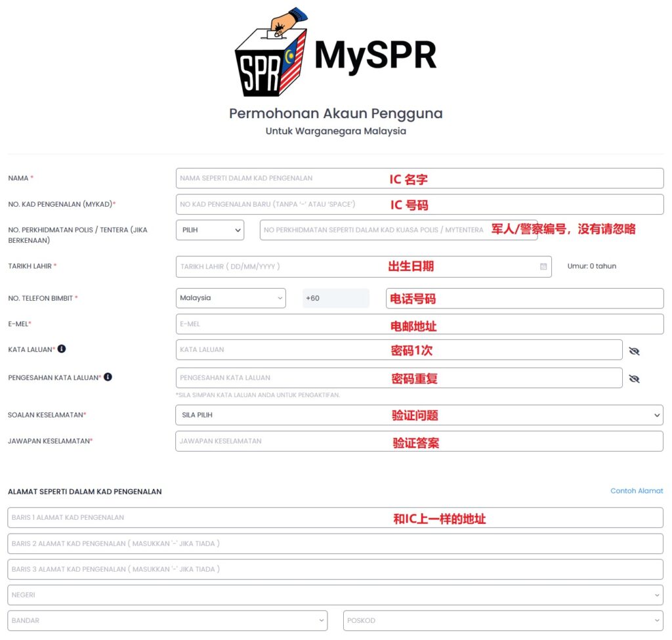Image resolution: width=672 pixels, height=640 pixels.
Task: Click the Jawapan Keselamatan input field
Action: coord(419,441)
